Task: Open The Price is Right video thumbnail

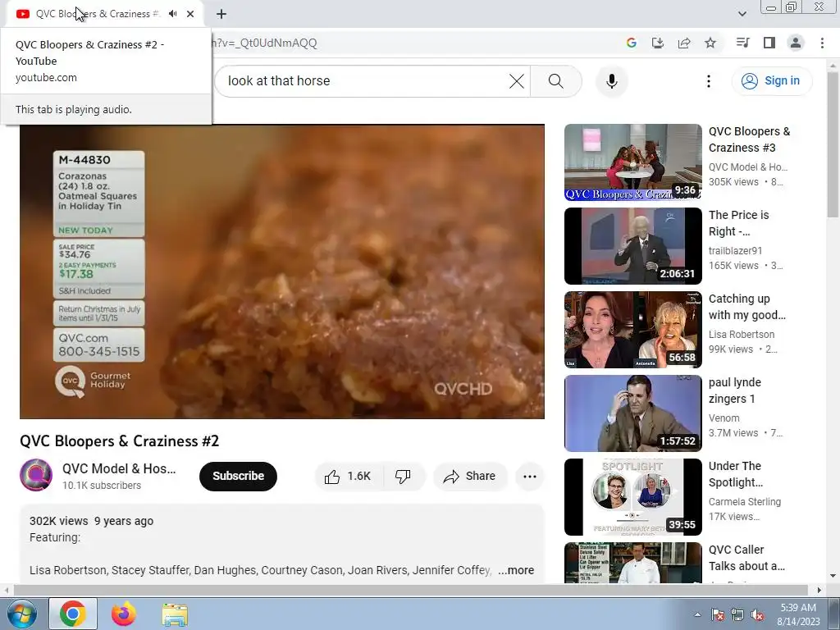Action: [633, 246]
